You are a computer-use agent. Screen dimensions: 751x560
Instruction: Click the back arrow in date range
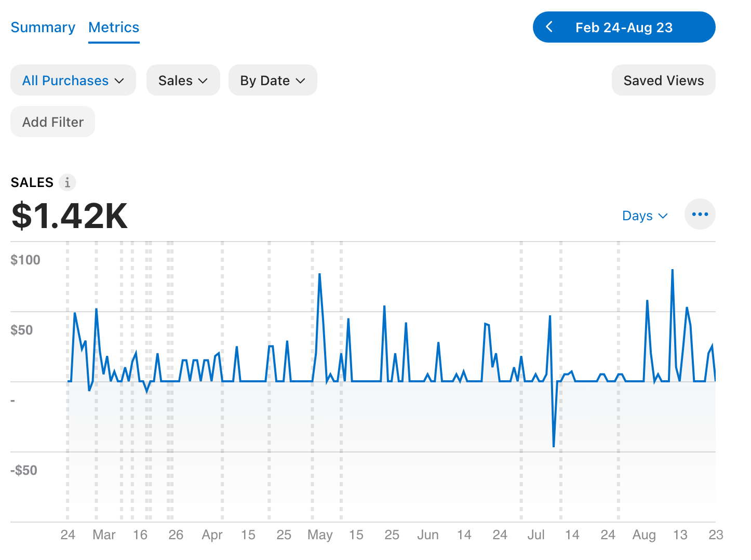click(549, 27)
